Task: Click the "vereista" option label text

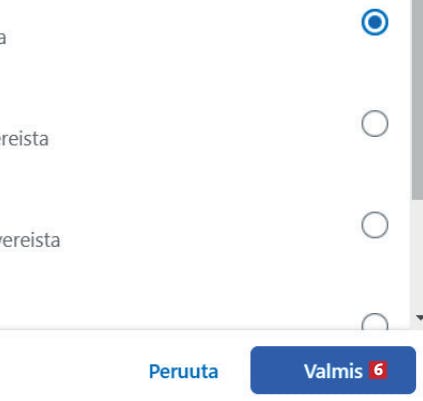Action: click(x=29, y=240)
